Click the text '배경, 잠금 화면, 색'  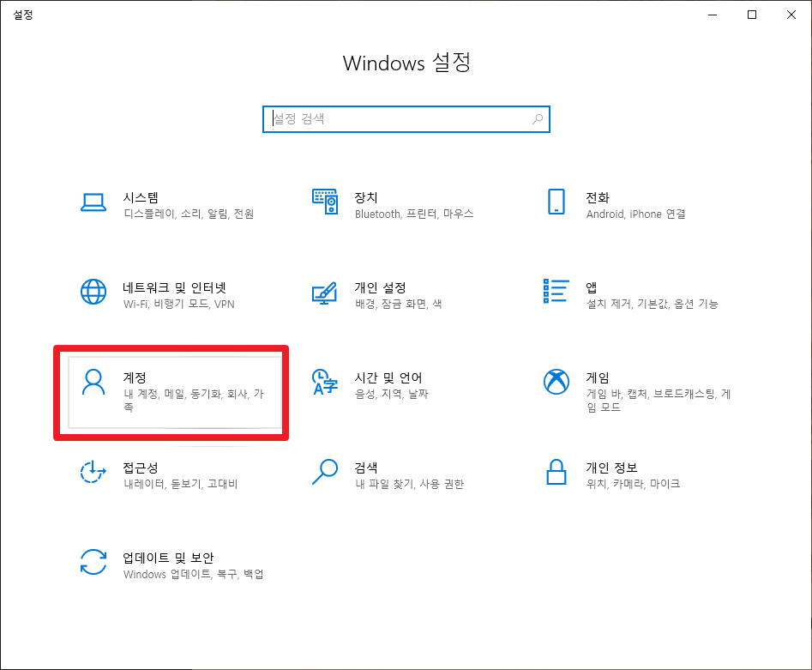398,304
